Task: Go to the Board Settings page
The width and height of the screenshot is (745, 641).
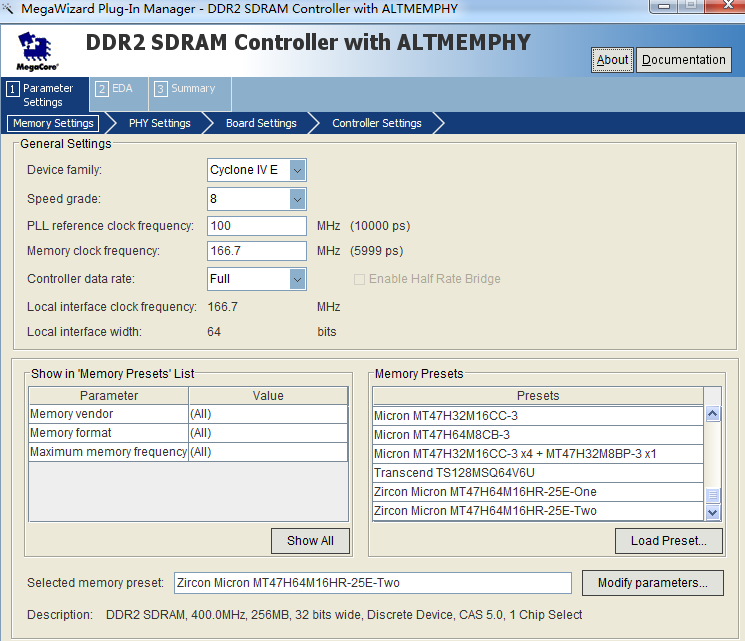Action: click(261, 124)
